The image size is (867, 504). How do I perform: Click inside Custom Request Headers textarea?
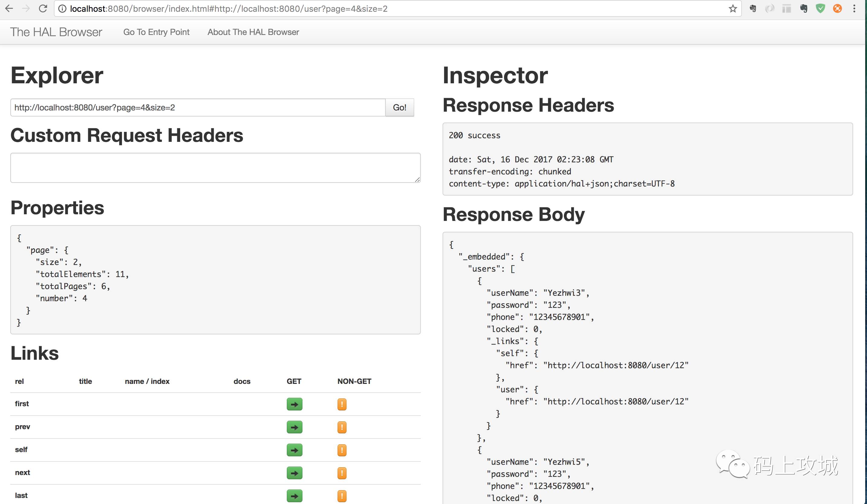click(x=215, y=168)
